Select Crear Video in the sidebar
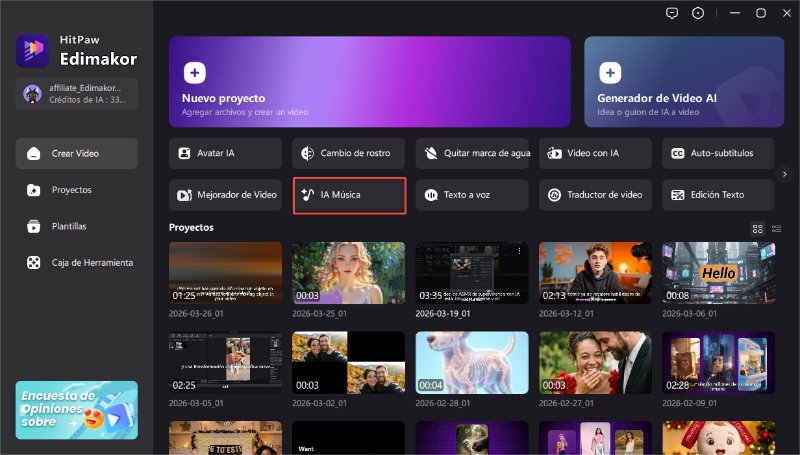 tap(77, 153)
